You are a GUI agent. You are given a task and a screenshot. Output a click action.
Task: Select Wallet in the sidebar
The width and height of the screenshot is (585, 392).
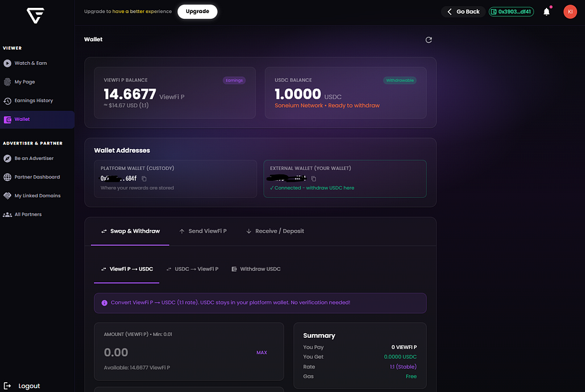point(37,120)
